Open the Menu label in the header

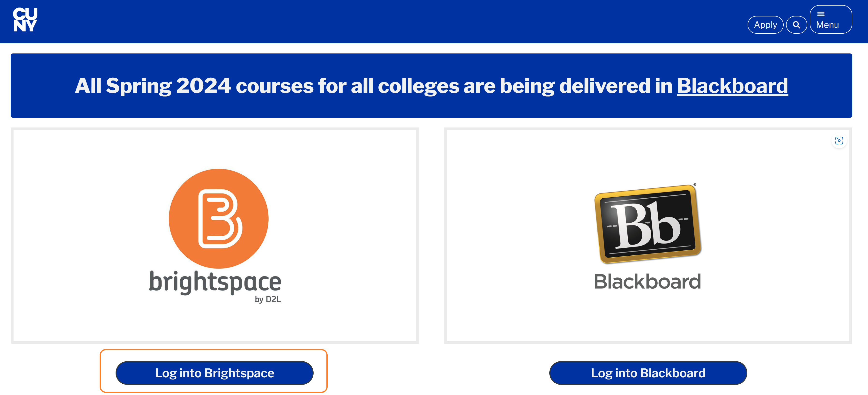tap(828, 25)
